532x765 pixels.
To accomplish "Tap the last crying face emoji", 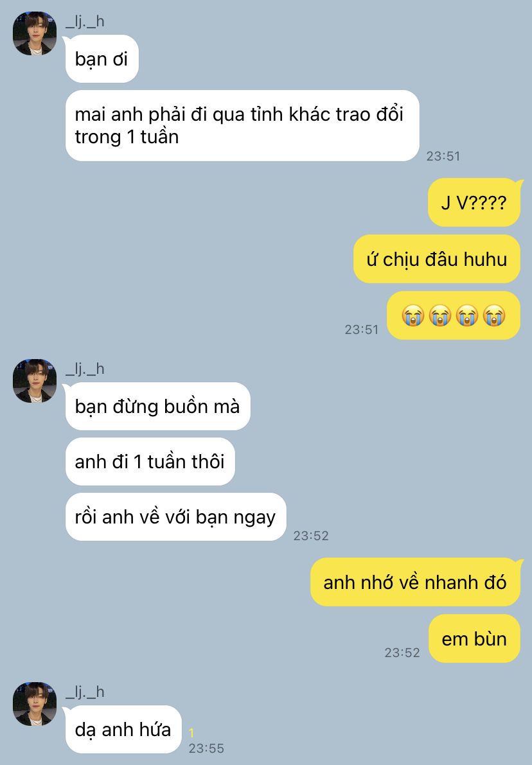I will [494, 315].
